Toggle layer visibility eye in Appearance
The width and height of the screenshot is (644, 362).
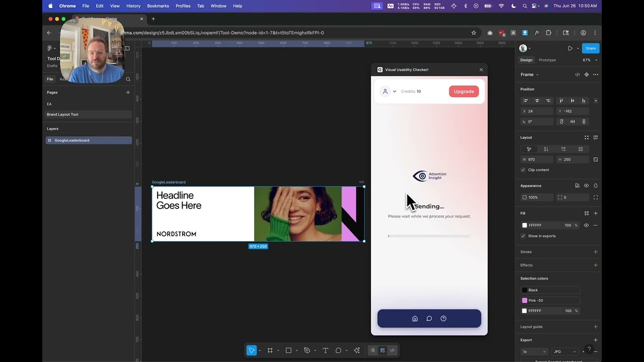[x=586, y=186]
